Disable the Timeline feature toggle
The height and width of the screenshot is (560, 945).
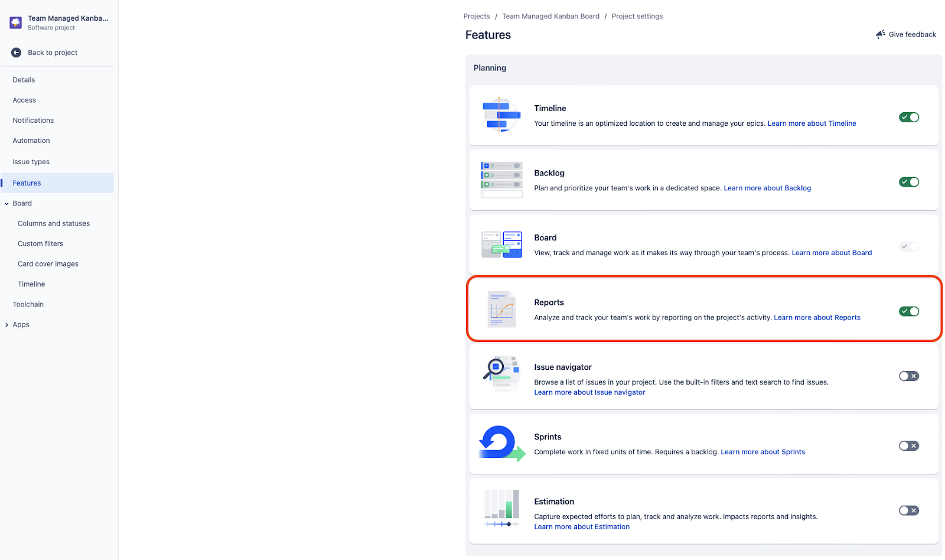(x=908, y=117)
